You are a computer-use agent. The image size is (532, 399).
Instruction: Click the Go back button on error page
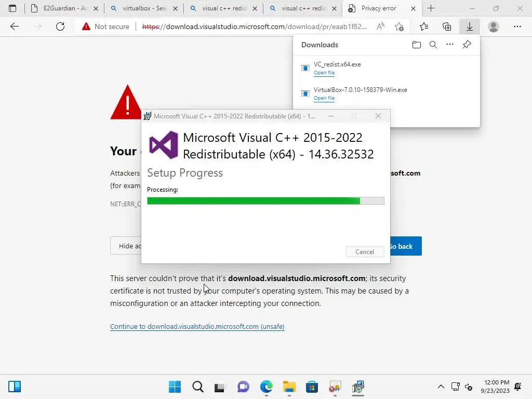406,246
